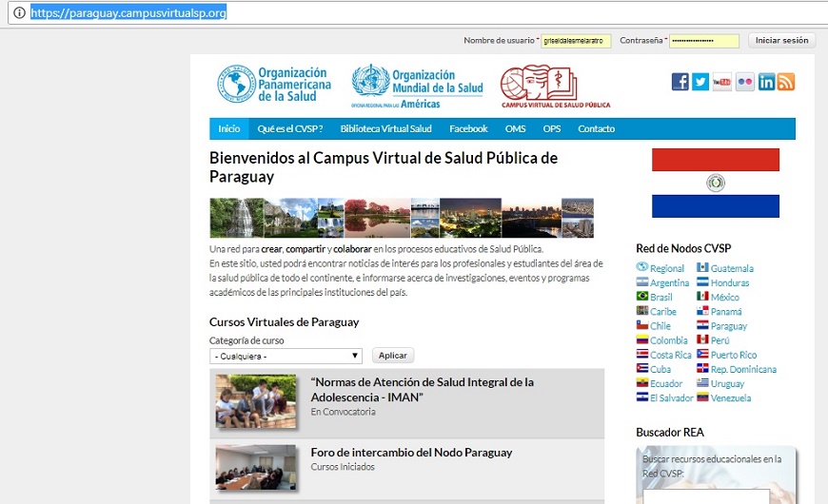
Task: Open the Flickr social icon
Action: coord(745,82)
